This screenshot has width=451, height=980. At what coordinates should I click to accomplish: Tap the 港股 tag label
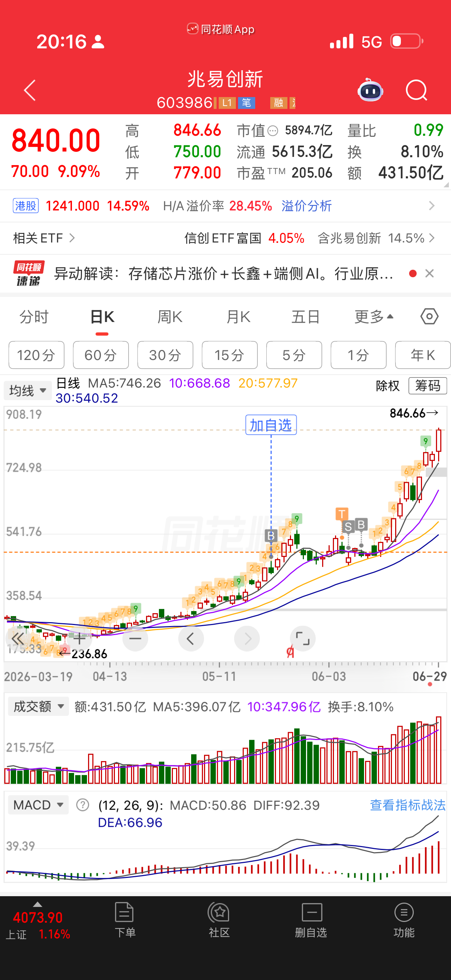coord(25,206)
